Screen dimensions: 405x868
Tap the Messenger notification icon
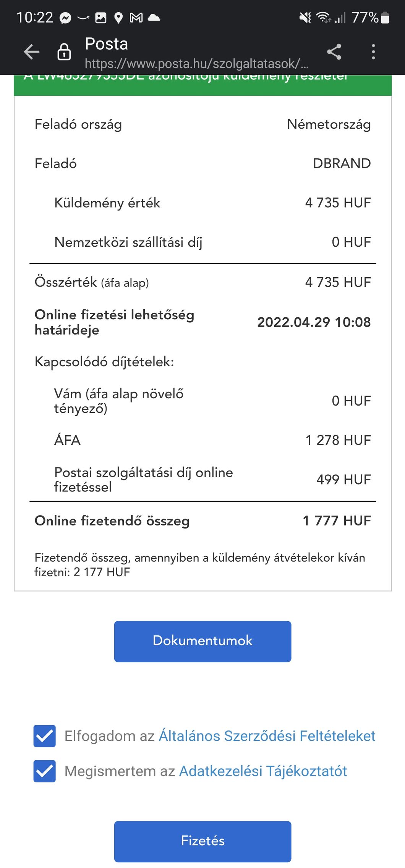[65, 18]
